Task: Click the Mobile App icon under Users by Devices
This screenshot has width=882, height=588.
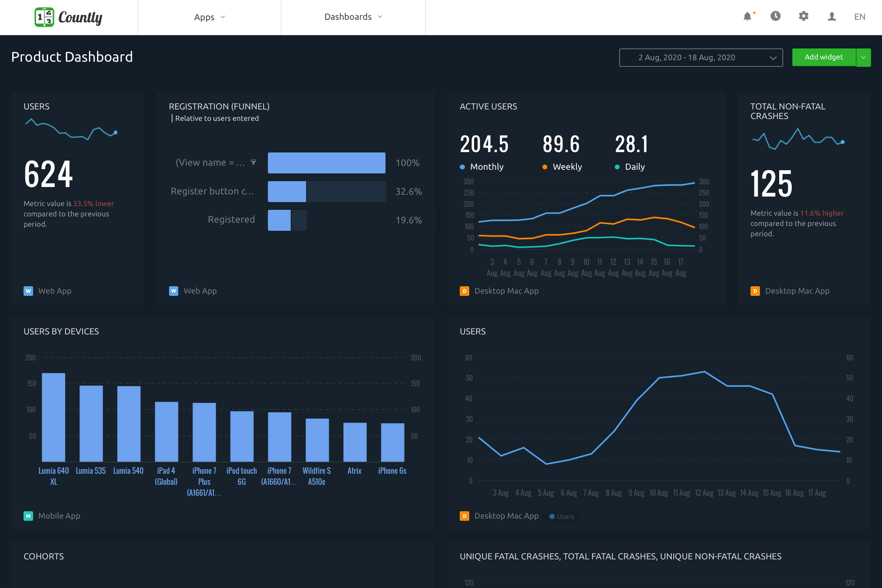Action: (x=28, y=516)
